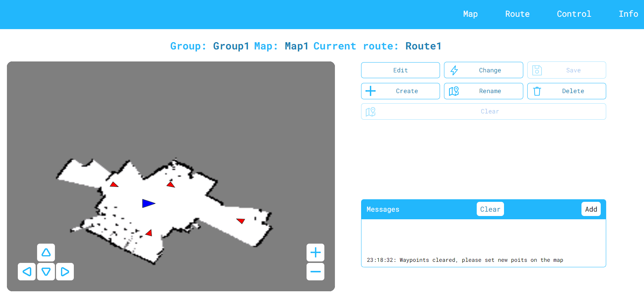Image resolution: width=644 pixels, height=296 pixels.
Task: Select the blue robot position marker
Action: 148,203
